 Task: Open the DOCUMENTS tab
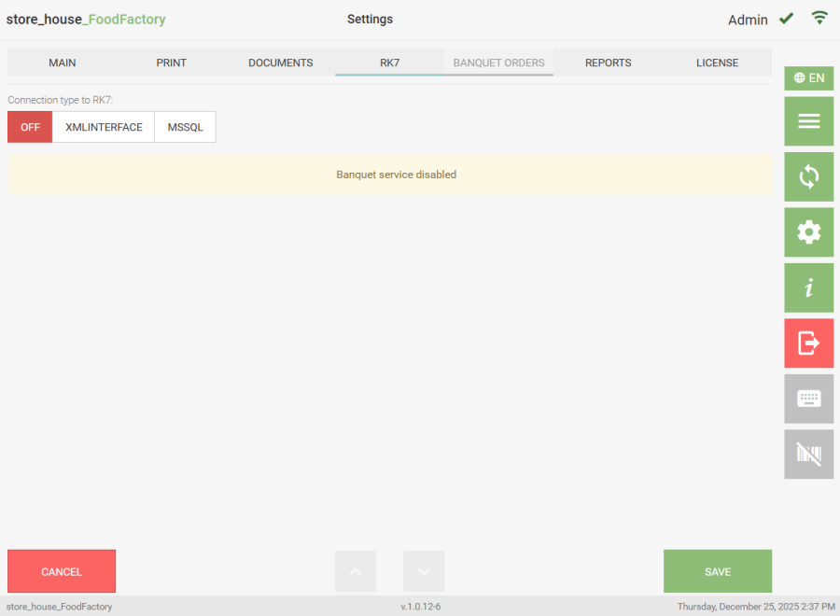[280, 63]
